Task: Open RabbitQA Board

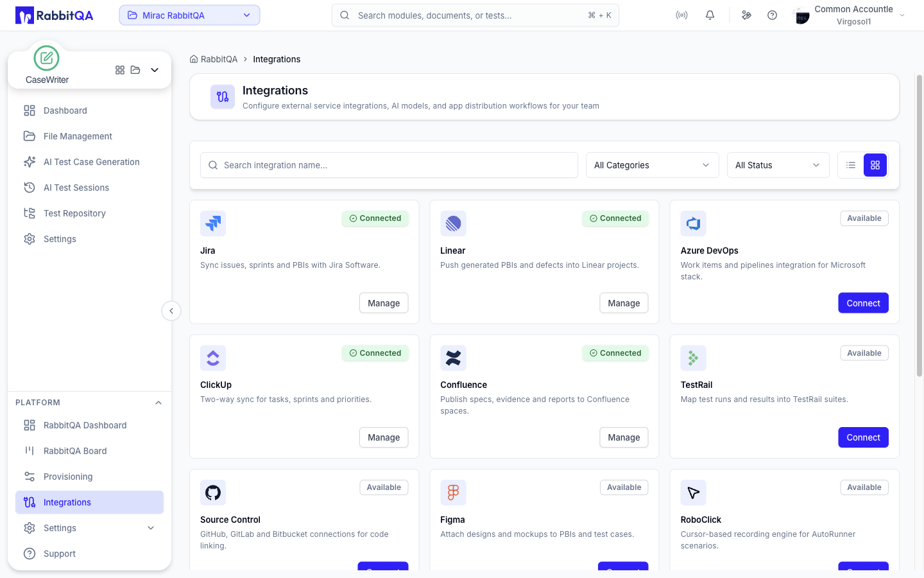Action: 89,451
